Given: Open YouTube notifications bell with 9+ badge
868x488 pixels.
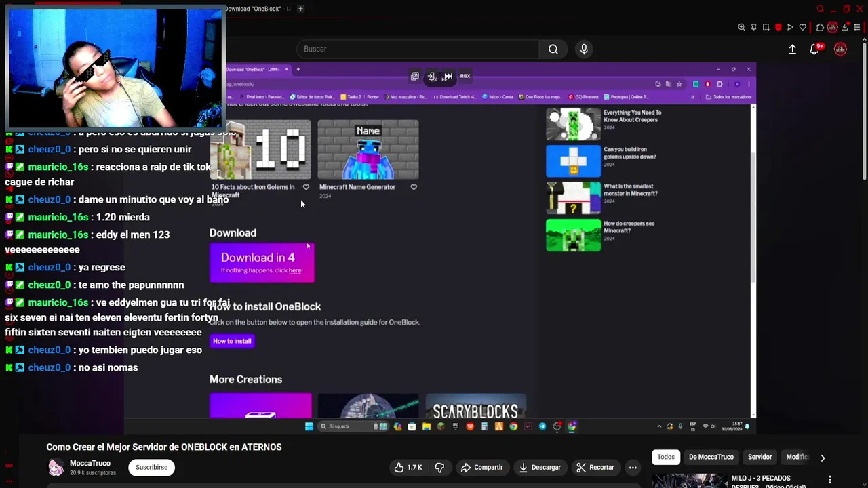Looking at the screenshot, I should coord(815,49).
